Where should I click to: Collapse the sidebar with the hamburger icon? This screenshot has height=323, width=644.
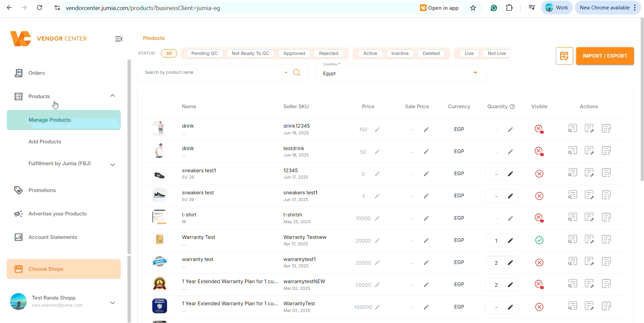[x=119, y=39]
